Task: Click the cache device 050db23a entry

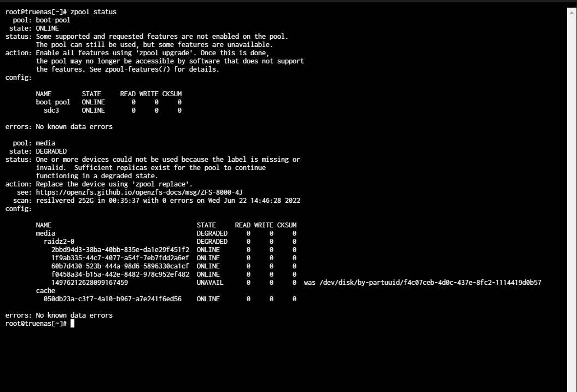Action: pyautogui.click(x=112, y=299)
